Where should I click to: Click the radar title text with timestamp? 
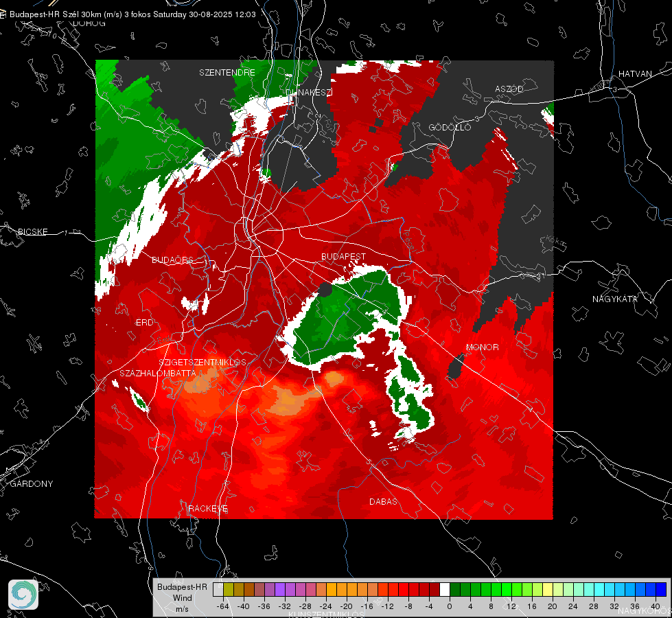point(132,14)
